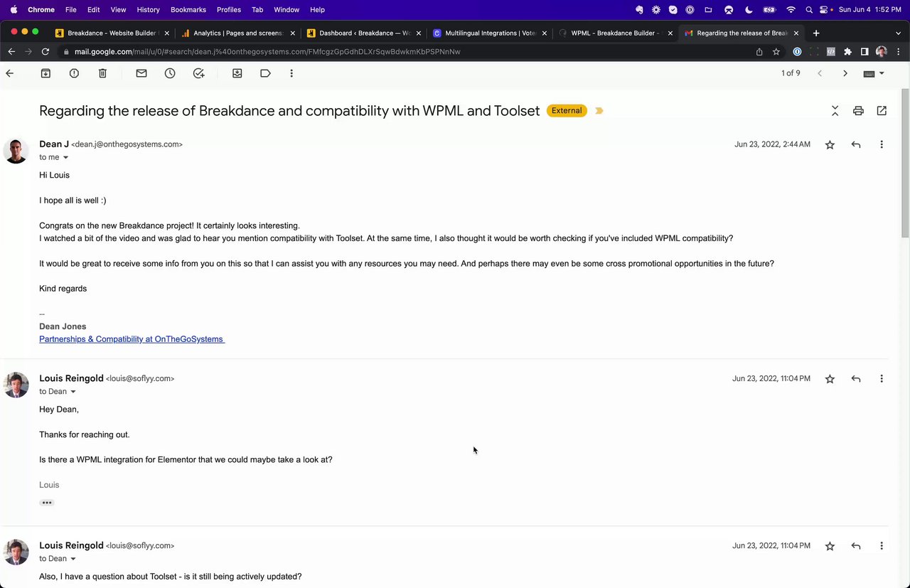Viewport: 910px width, 588px height.
Task: Switch to the Multilingual Integrations tab
Action: (x=489, y=33)
